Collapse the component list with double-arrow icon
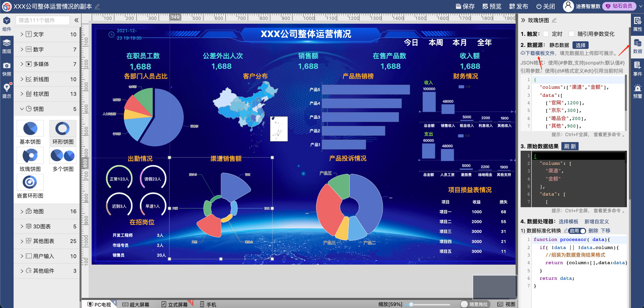This screenshot has height=308, width=644. (x=76, y=20)
